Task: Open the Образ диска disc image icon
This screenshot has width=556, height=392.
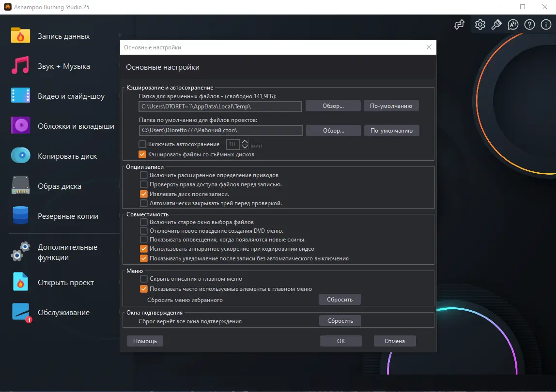Action: [x=19, y=186]
